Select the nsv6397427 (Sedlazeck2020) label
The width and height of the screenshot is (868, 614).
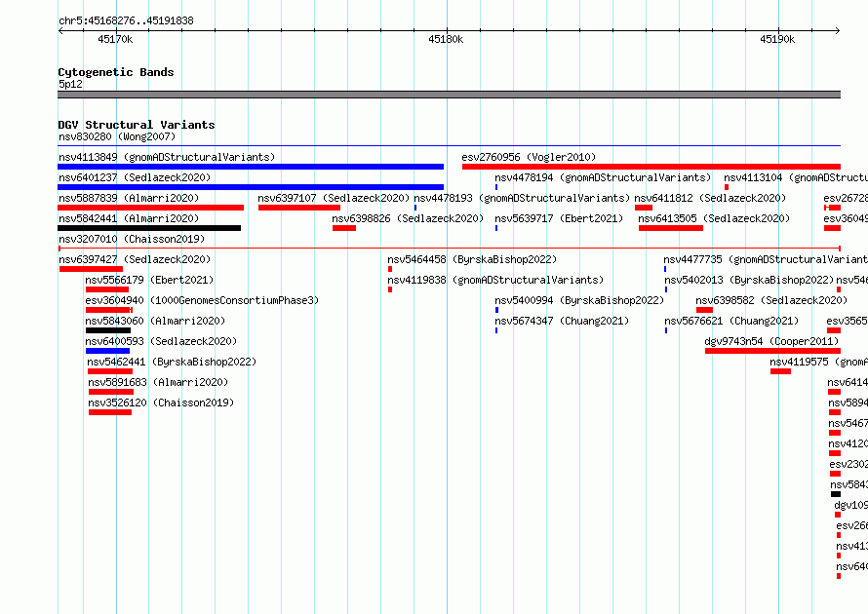click(x=135, y=259)
